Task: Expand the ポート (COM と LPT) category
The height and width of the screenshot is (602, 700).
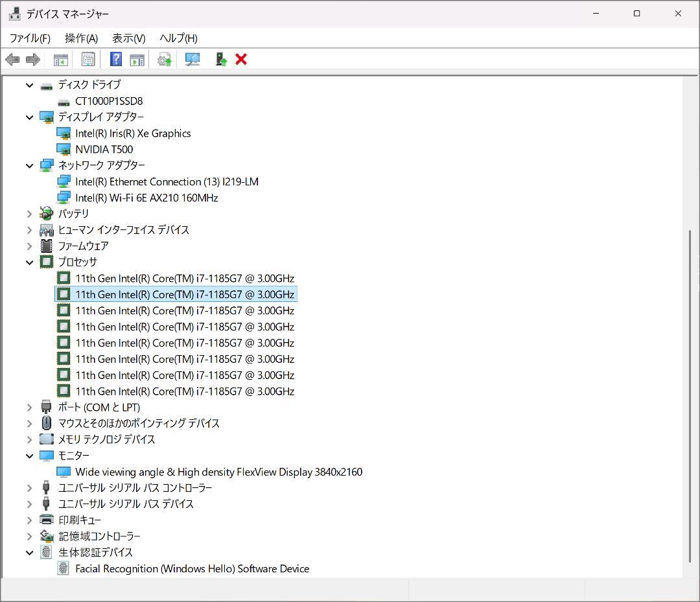Action: pyautogui.click(x=29, y=407)
